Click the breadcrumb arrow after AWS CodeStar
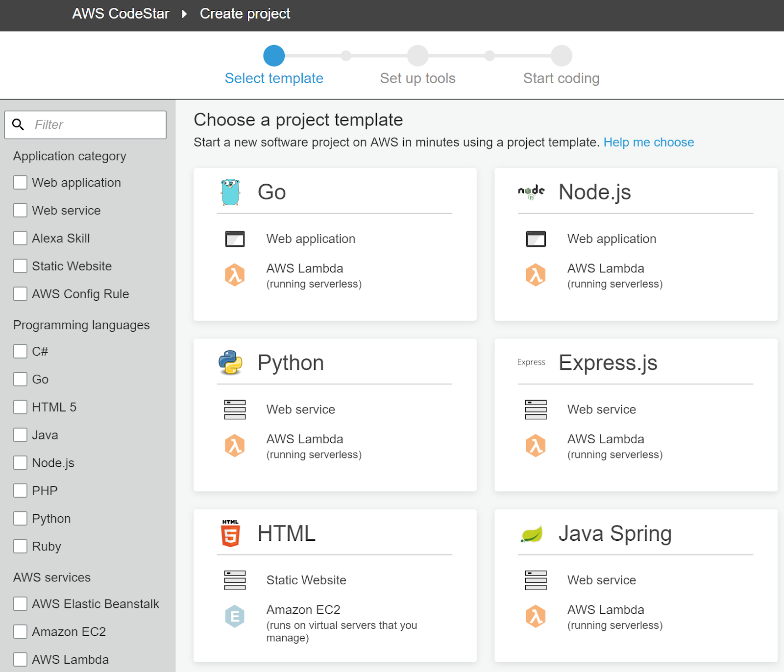The image size is (784, 672). tap(184, 14)
